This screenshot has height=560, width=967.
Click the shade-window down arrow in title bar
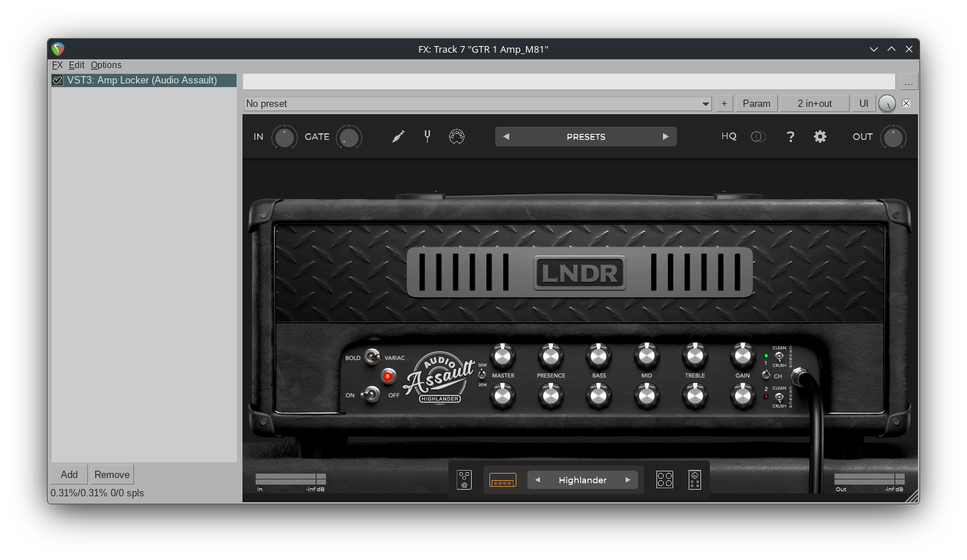[874, 49]
